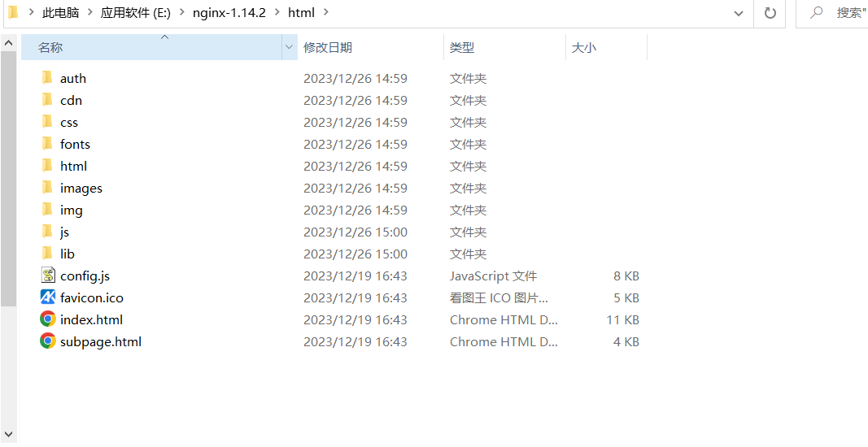The width and height of the screenshot is (868, 447).
Task: Sort by the 修改日期 column header
Action: click(328, 48)
